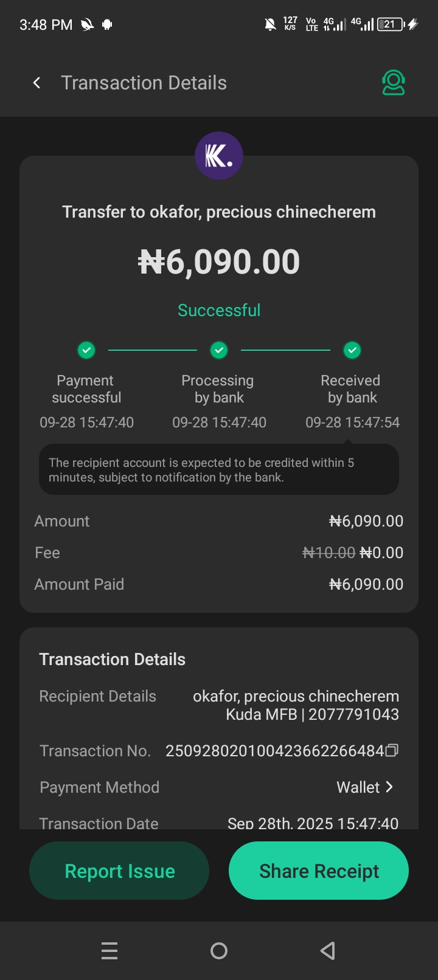Tap the back arrow in the header
438x980 pixels.
click(x=37, y=83)
